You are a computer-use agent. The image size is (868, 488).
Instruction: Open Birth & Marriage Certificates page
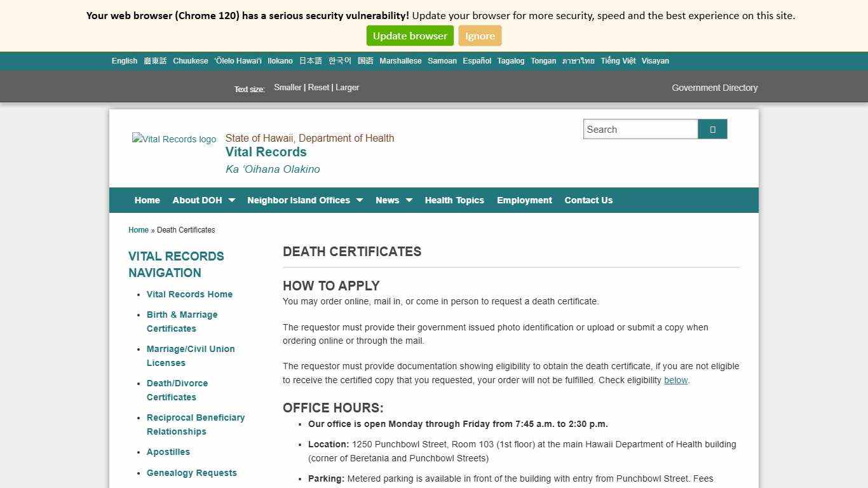click(x=182, y=322)
